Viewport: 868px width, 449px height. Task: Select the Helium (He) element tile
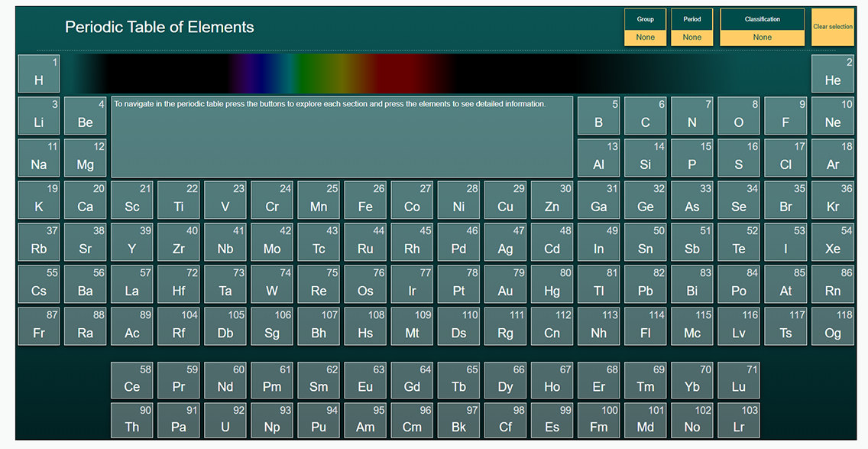[833, 73]
